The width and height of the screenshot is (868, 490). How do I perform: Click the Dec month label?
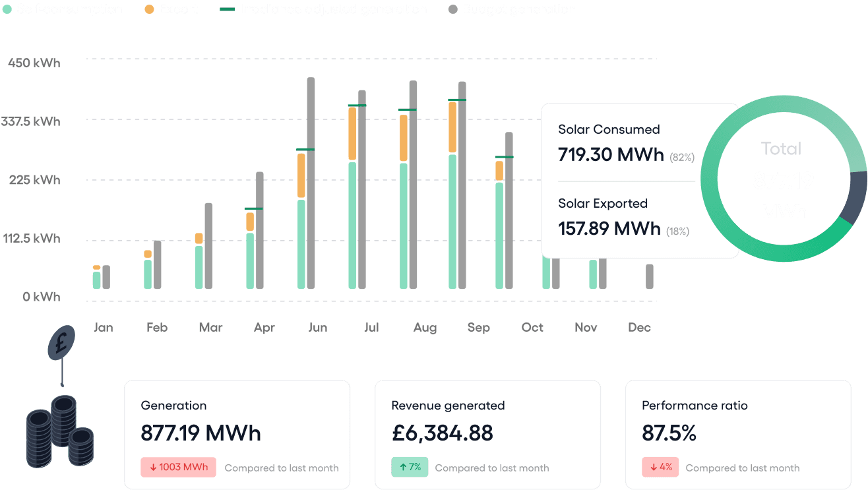pyautogui.click(x=639, y=327)
